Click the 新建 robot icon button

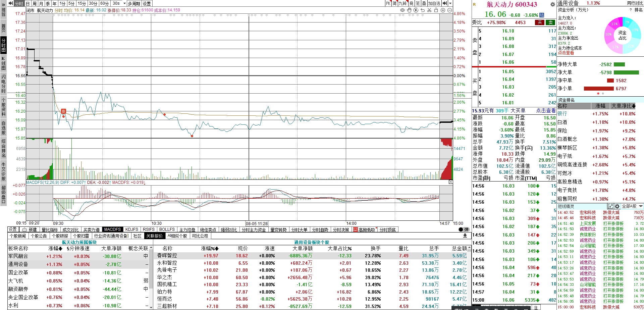point(30,229)
